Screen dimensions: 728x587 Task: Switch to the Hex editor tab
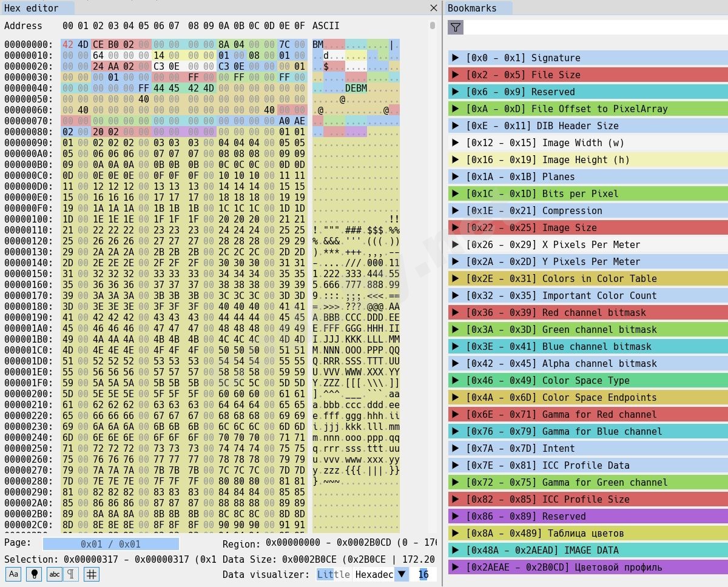pos(38,8)
